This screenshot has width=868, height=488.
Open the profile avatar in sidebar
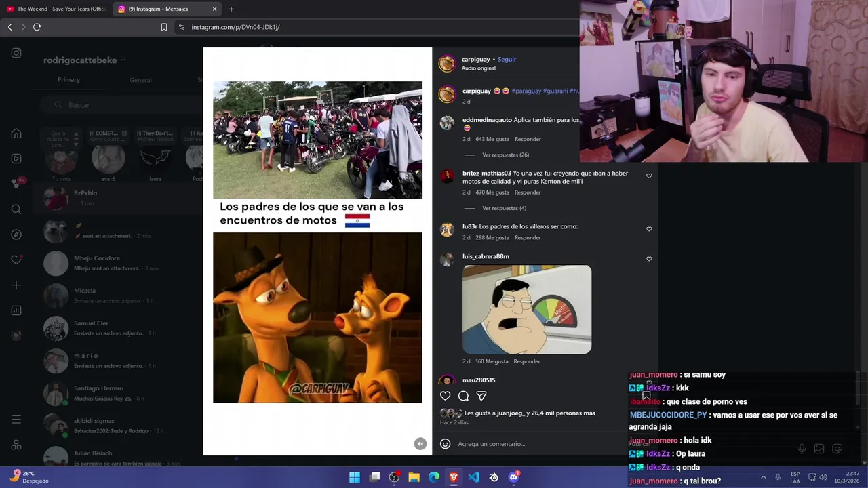pos(16,335)
